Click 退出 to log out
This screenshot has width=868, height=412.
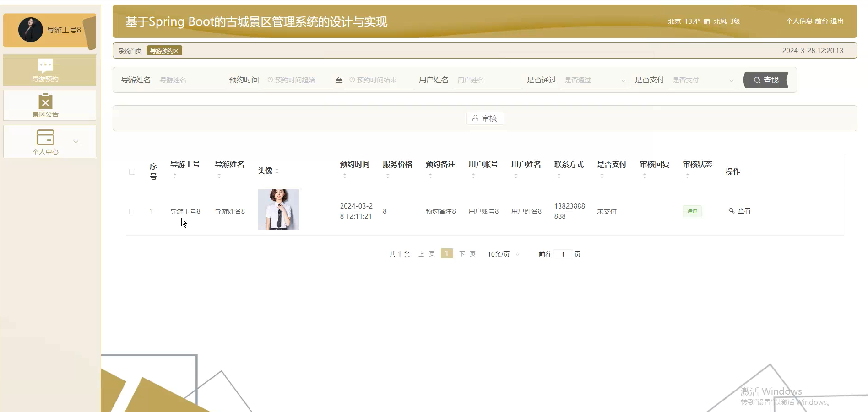point(837,21)
